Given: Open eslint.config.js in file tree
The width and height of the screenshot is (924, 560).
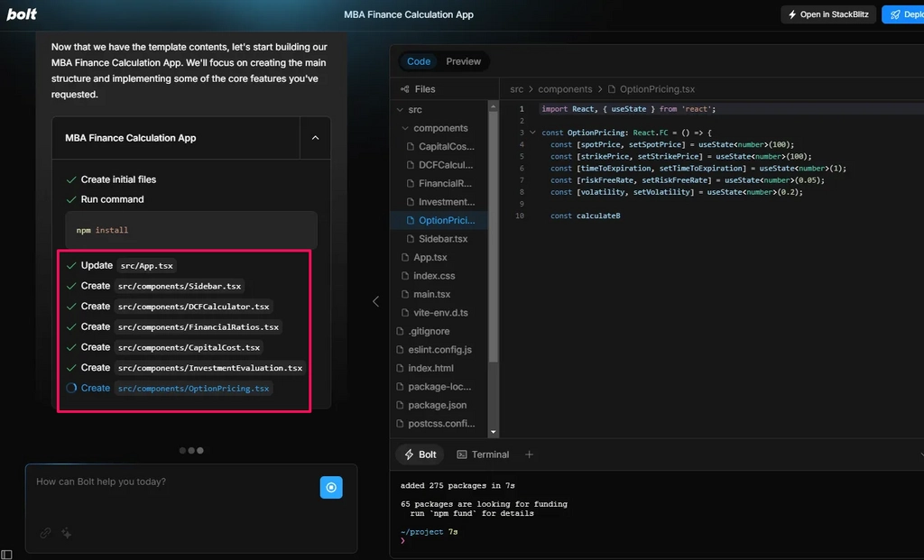Looking at the screenshot, I should 439,349.
